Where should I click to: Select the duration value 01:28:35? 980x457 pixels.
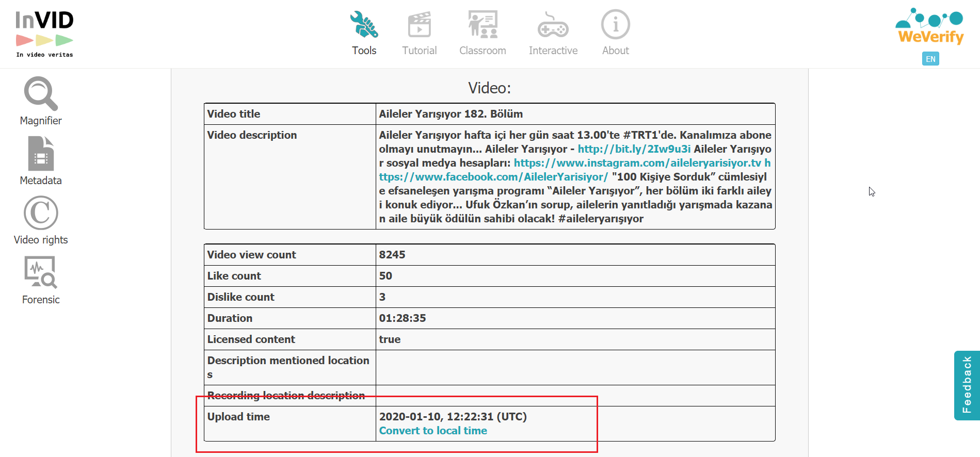coord(403,318)
